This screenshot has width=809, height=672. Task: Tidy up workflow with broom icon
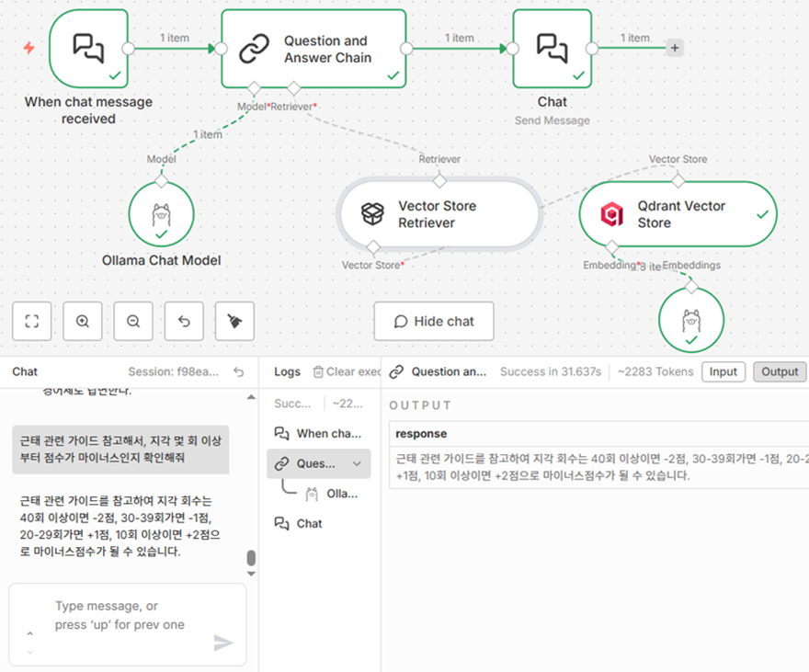click(234, 322)
